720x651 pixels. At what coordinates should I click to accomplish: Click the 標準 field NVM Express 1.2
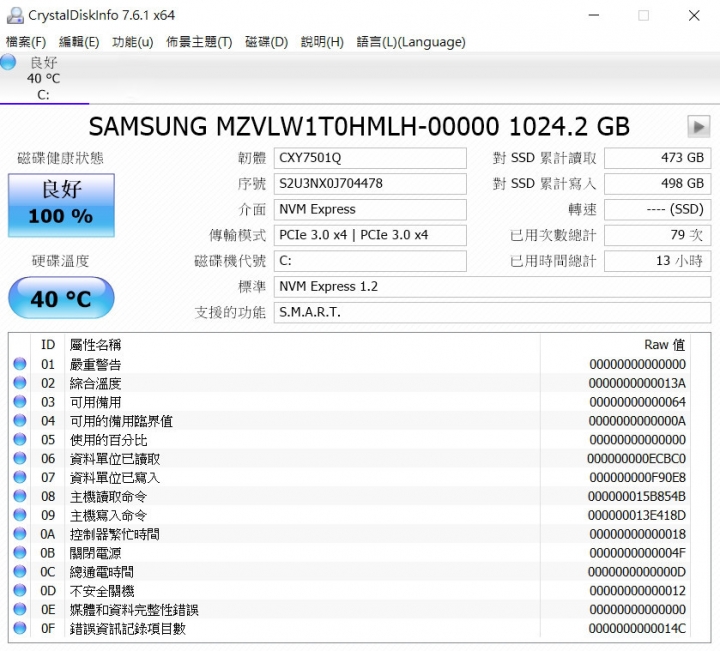click(x=492, y=286)
